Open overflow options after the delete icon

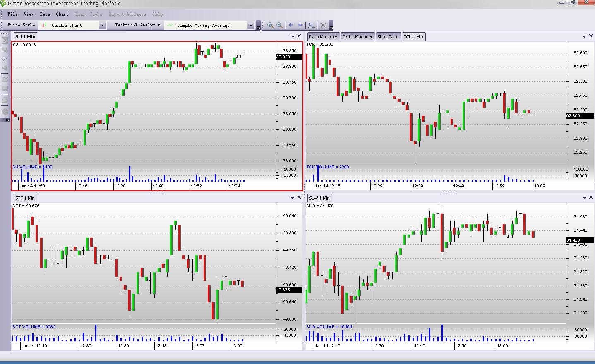coord(331,26)
